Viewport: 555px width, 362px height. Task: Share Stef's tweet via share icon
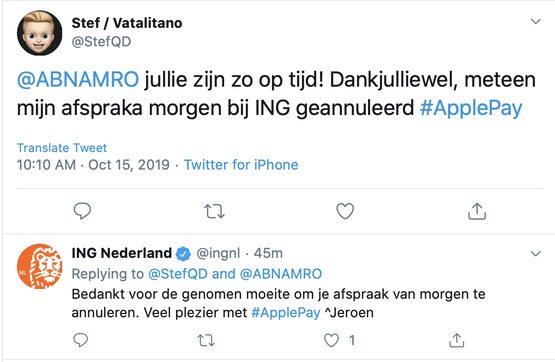point(477,211)
